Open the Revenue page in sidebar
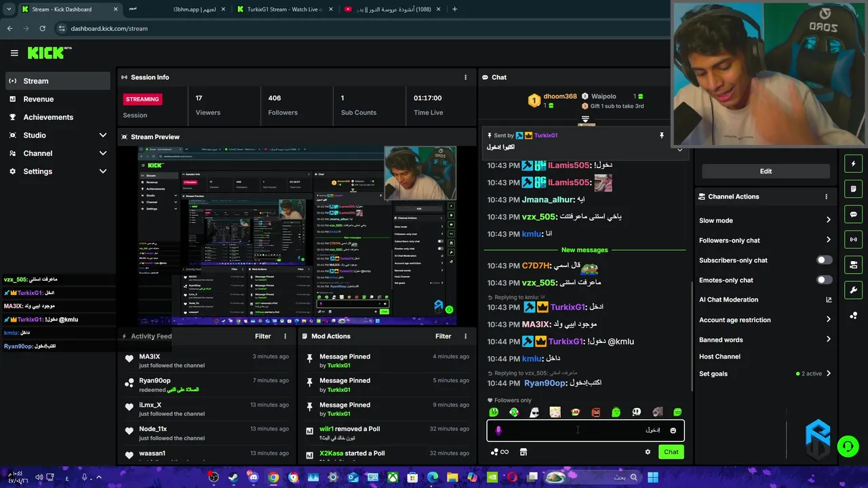 58,99
